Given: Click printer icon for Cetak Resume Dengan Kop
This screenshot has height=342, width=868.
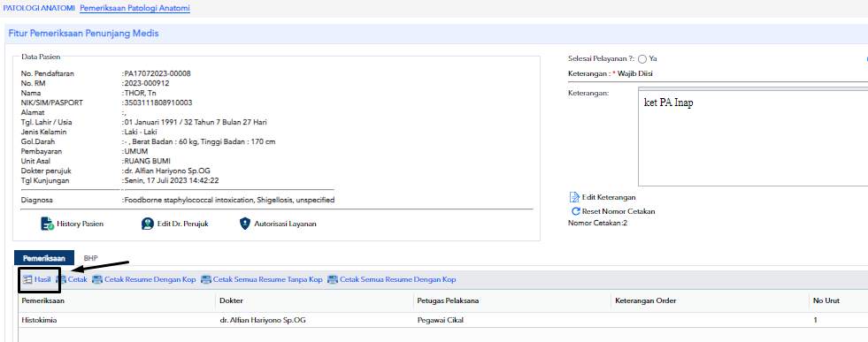Looking at the screenshot, I should point(97,279).
